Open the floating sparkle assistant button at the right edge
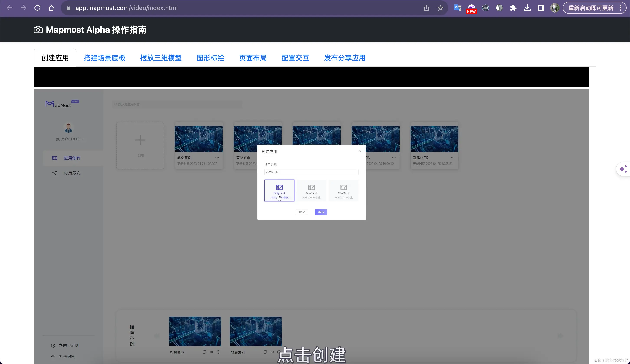This screenshot has height=364, width=630. 623,169
